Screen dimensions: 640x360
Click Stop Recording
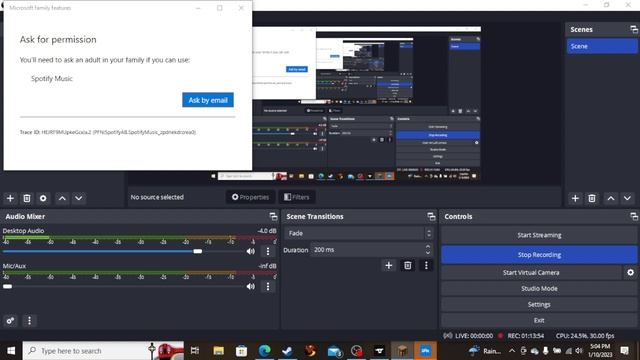tap(539, 255)
